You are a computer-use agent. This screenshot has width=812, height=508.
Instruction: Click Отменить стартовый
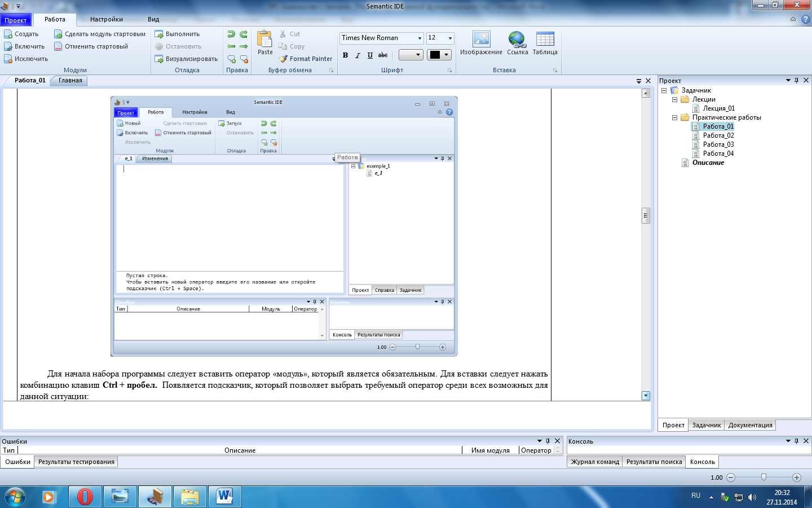click(91, 46)
